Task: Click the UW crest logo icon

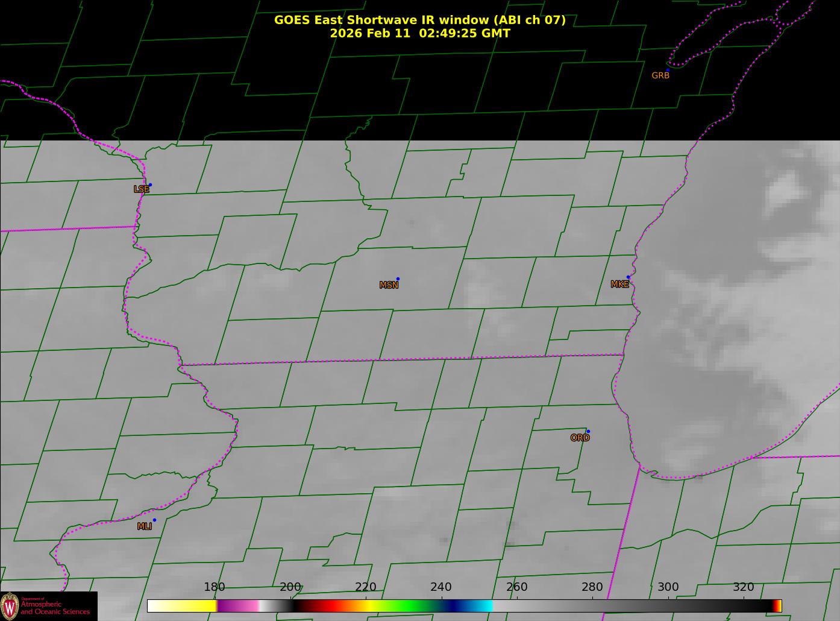Action: 10,606
